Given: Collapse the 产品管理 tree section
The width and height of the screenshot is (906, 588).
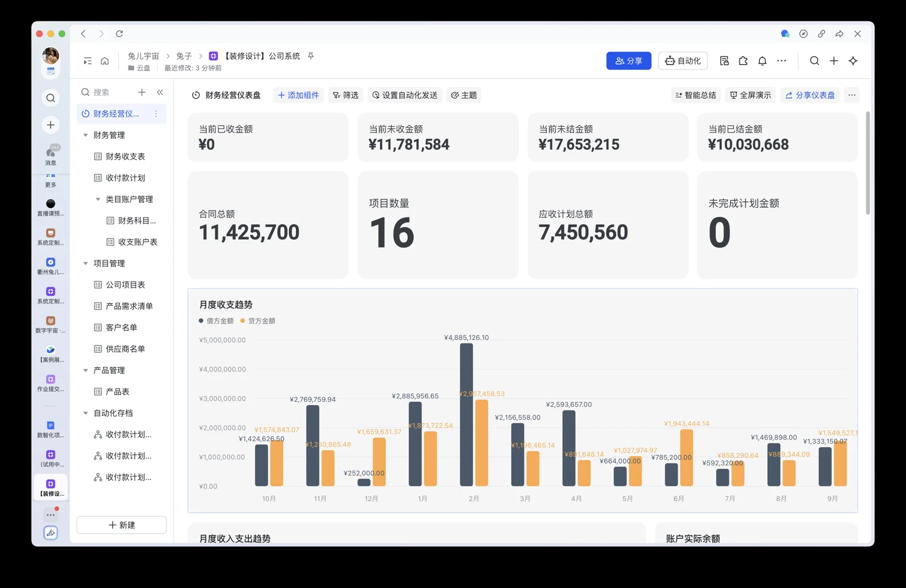Looking at the screenshot, I should [86, 371].
